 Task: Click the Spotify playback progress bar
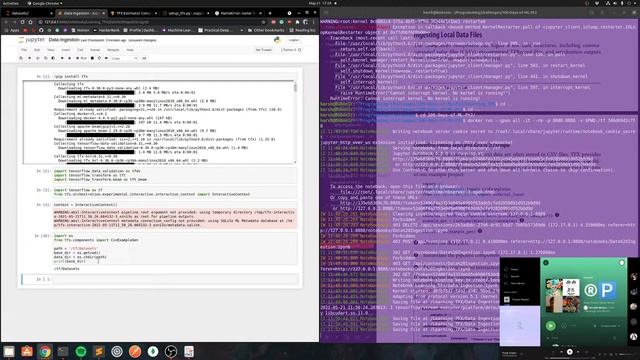point(570,358)
